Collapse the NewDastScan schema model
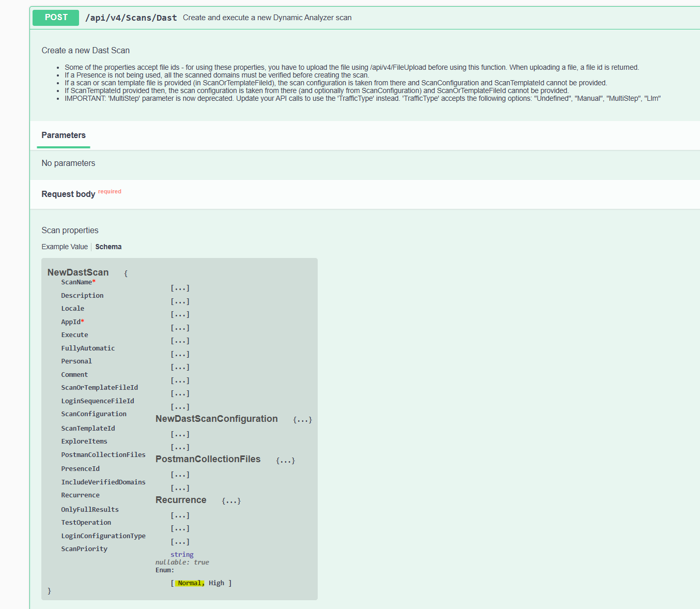The image size is (700, 609). [x=78, y=272]
